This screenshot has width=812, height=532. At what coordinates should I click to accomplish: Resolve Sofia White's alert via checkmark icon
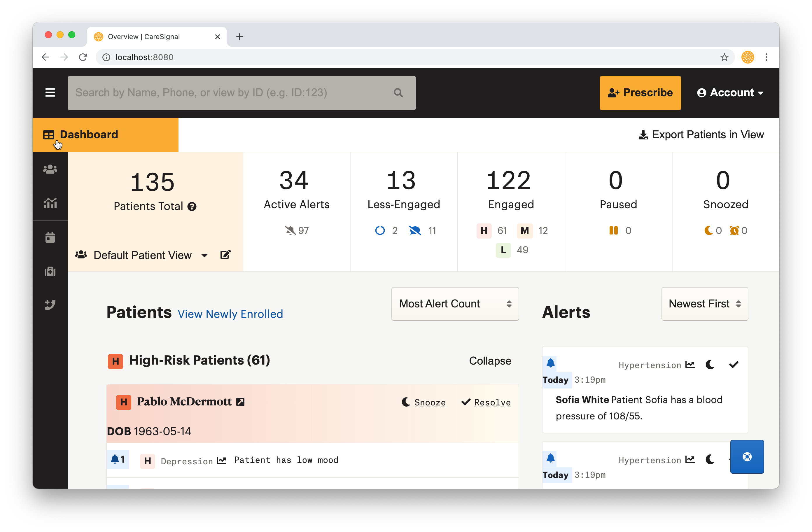(x=734, y=365)
